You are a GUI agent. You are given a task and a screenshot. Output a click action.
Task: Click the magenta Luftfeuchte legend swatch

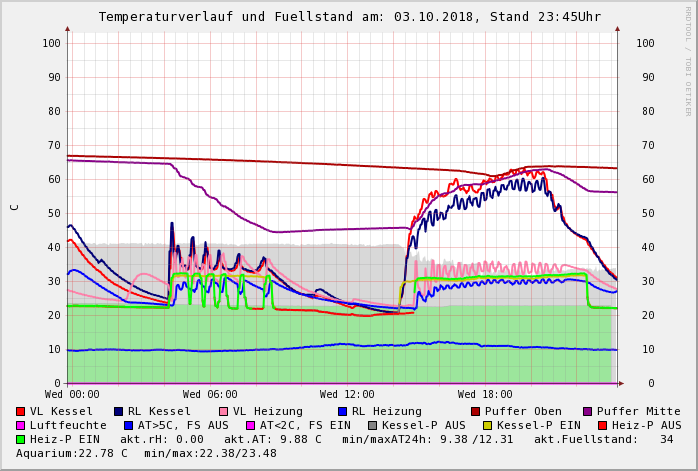(x=21, y=425)
